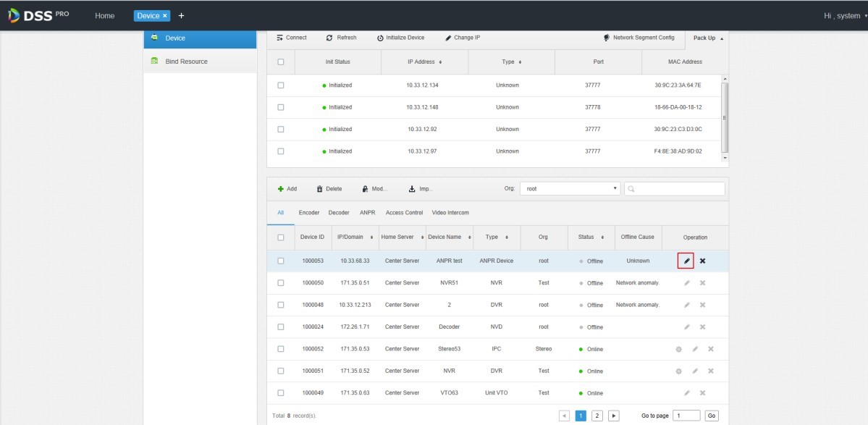The image size is (868, 425).
Task: Click the Refresh icon in top toolbar
Action: pyautogui.click(x=329, y=38)
